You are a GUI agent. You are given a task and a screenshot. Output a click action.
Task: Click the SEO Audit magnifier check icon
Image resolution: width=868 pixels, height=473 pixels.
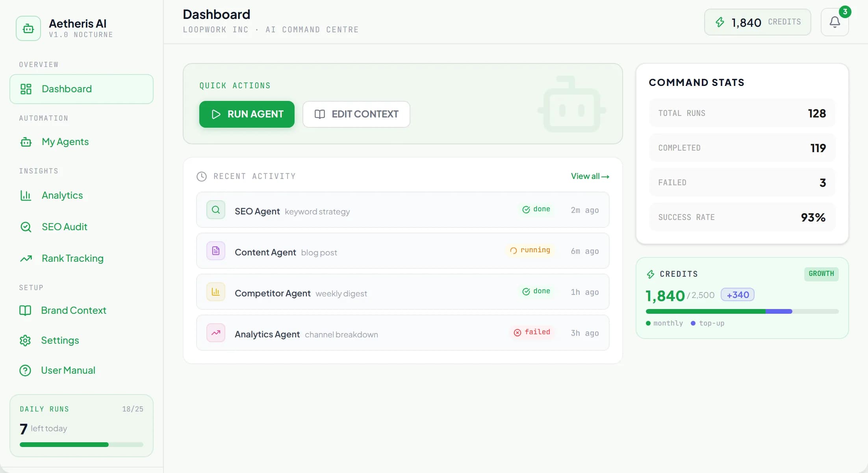(x=26, y=227)
